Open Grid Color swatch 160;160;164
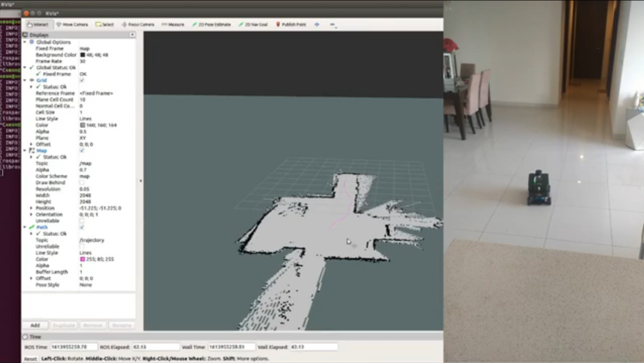The image size is (644, 363). click(83, 125)
